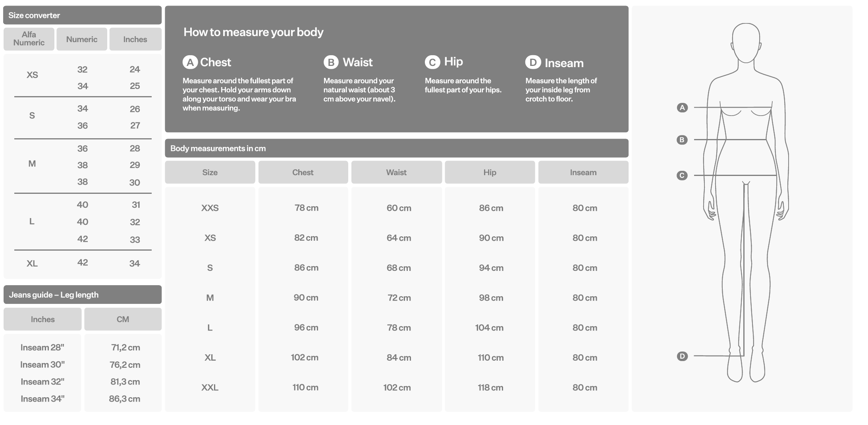Click the circled D icon beside the Inseam heading
Viewport: 868px width, 425px height.
pos(533,62)
